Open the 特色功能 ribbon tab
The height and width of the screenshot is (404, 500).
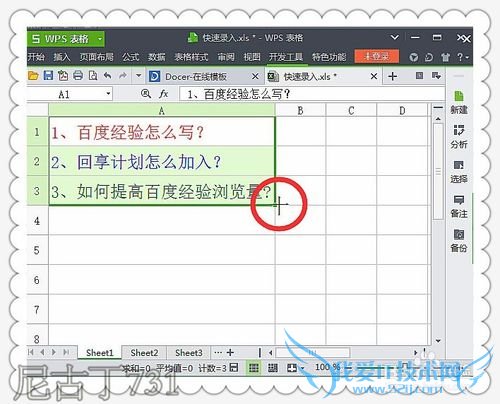[x=329, y=57]
